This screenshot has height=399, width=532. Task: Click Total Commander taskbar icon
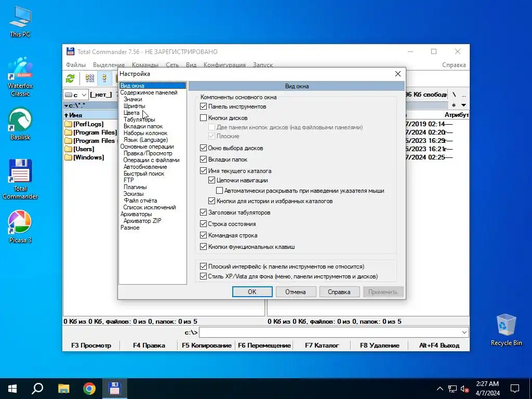click(x=114, y=389)
